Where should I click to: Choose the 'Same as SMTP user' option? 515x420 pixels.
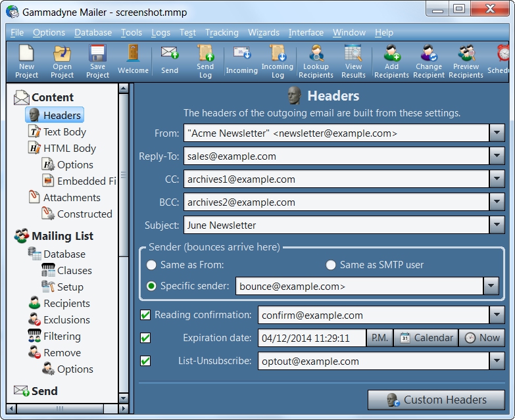click(x=331, y=265)
